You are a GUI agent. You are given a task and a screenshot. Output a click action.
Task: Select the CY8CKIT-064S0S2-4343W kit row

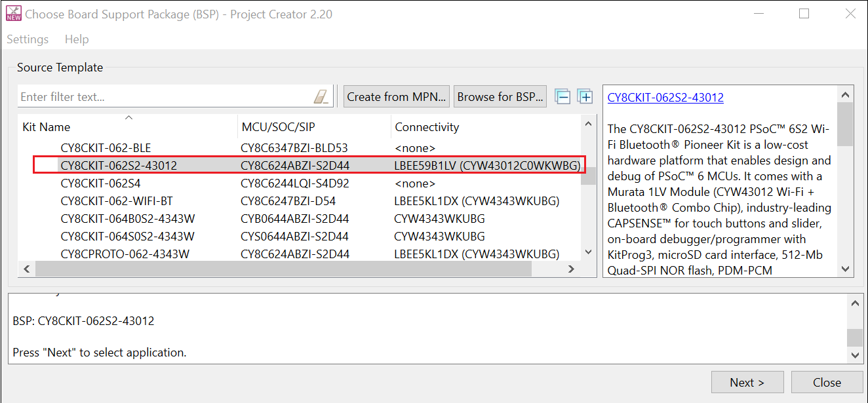point(300,237)
